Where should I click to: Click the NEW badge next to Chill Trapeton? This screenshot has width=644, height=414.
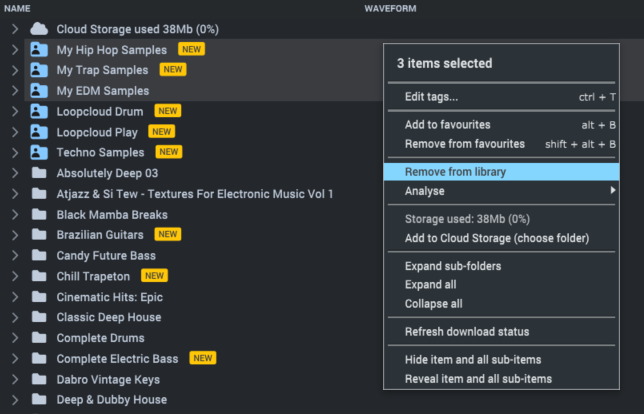pyautogui.click(x=154, y=276)
